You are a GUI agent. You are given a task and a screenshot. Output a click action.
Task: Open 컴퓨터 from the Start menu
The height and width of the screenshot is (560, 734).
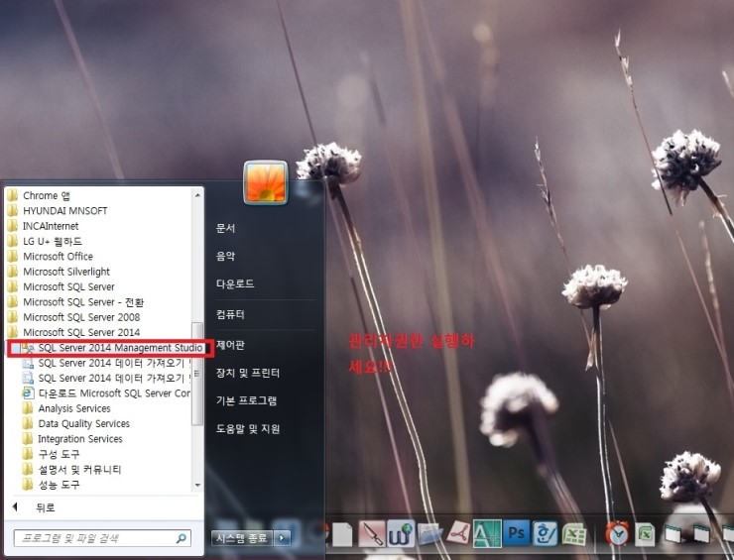230,314
